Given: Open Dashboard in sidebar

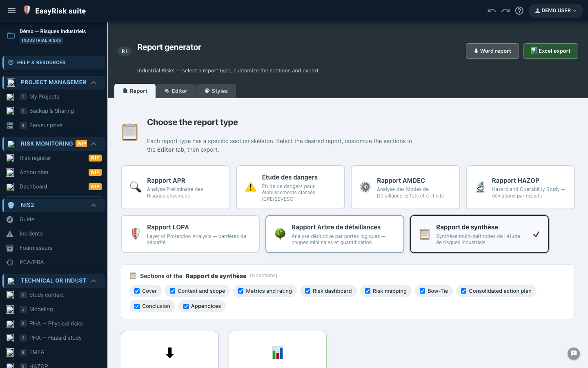Looking at the screenshot, I should tap(54, 186).
